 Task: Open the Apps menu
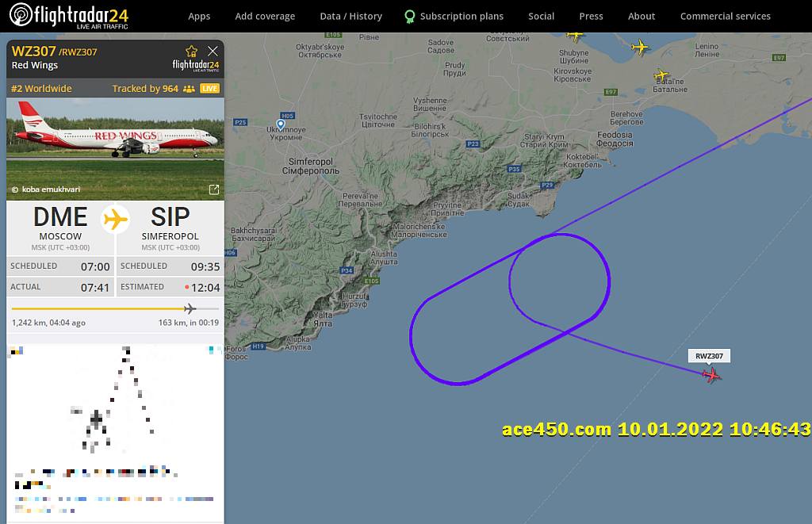point(199,16)
